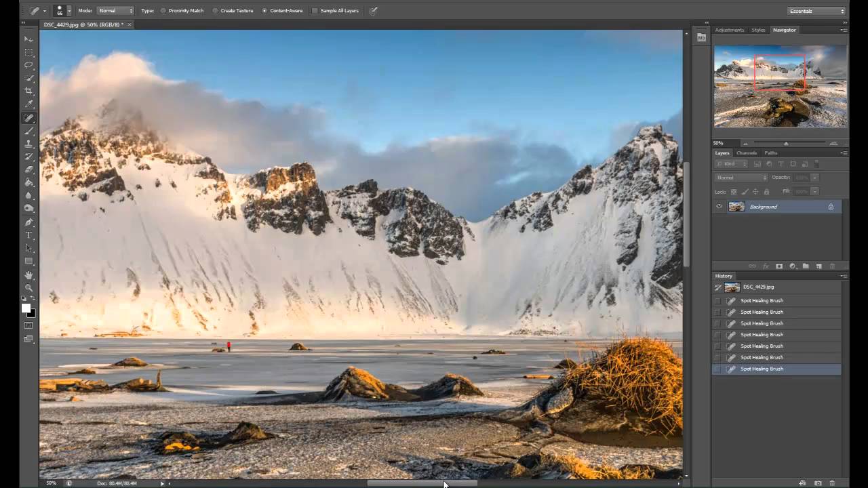Add a layer mask in Layers panel
Image resolution: width=868 pixels, height=488 pixels.
point(778,266)
